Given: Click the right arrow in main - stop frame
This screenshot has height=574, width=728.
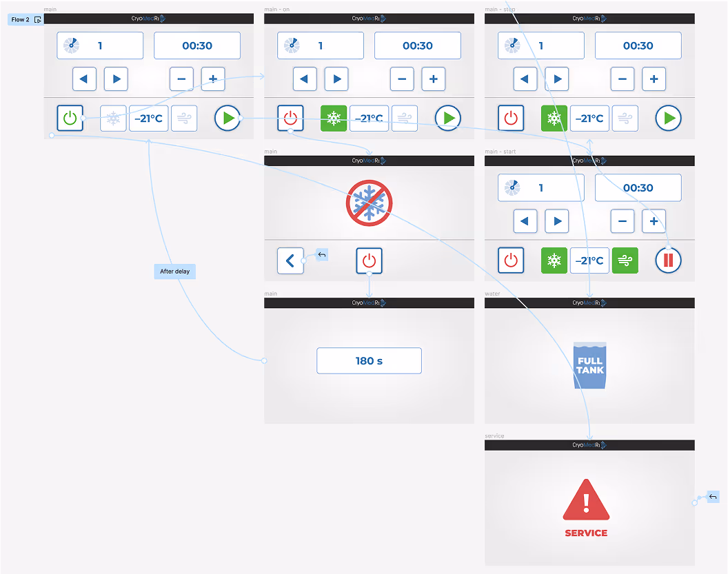Looking at the screenshot, I should 557,79.
